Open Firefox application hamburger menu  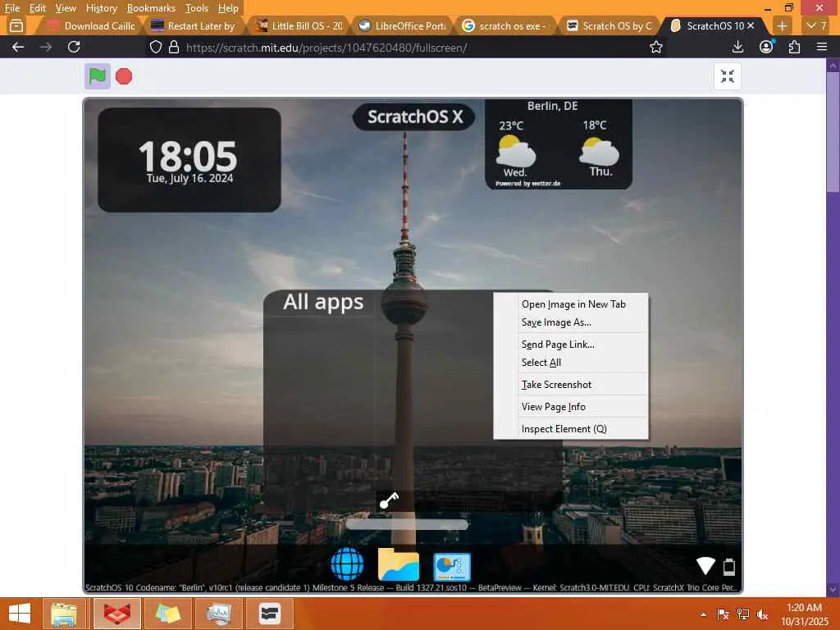point(822,47)
